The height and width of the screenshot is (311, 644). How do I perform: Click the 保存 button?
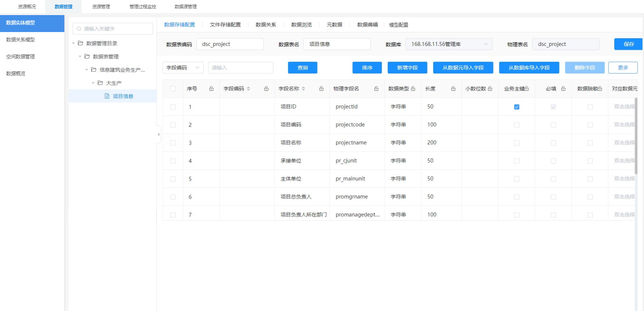[628, 44]
